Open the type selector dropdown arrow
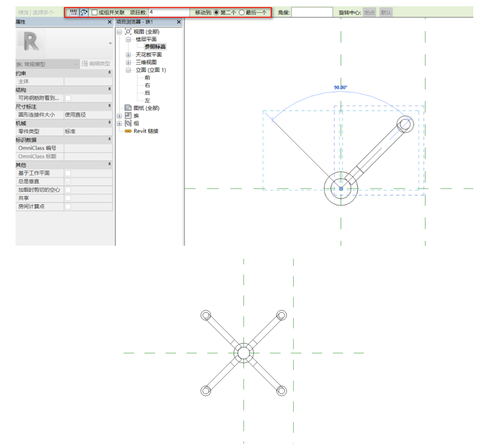The height and width of the screenshot is (448, 495). (x=110, y=43)
